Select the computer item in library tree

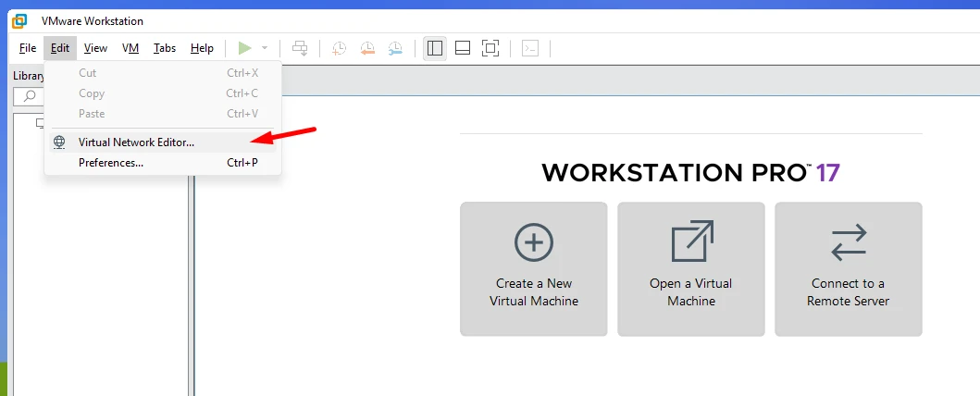tap(40, 122)
